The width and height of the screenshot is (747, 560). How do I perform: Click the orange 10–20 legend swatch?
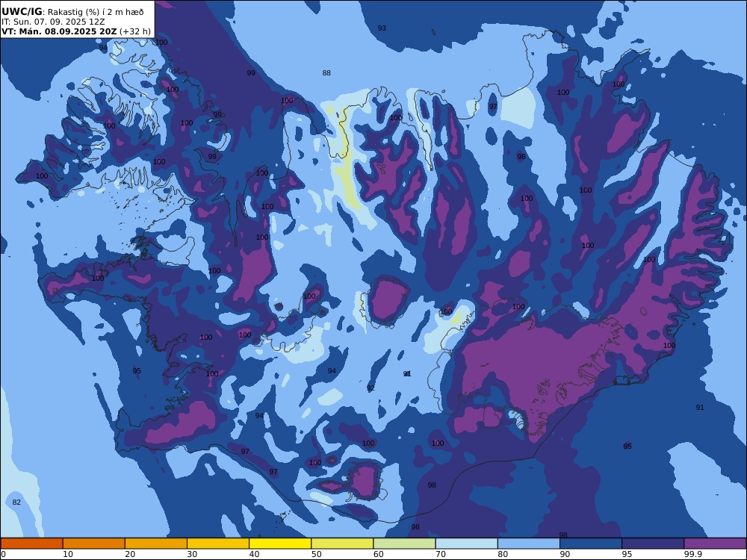[x=94, y=544]
